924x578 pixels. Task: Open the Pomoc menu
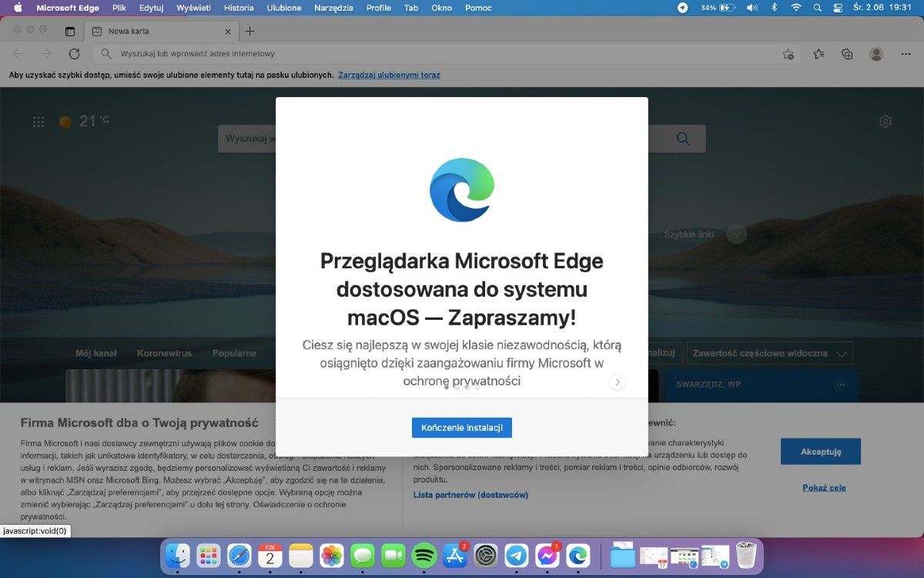click(x=478, y=8)
